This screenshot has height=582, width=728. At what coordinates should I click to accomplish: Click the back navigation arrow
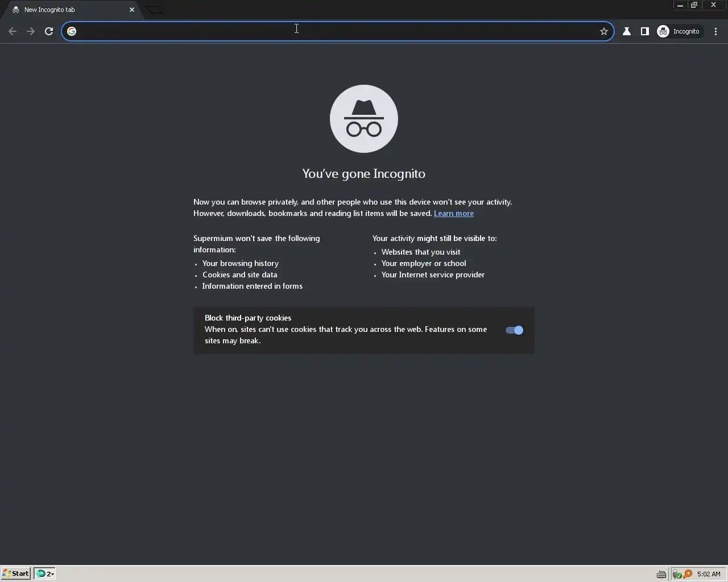(13, 31)
